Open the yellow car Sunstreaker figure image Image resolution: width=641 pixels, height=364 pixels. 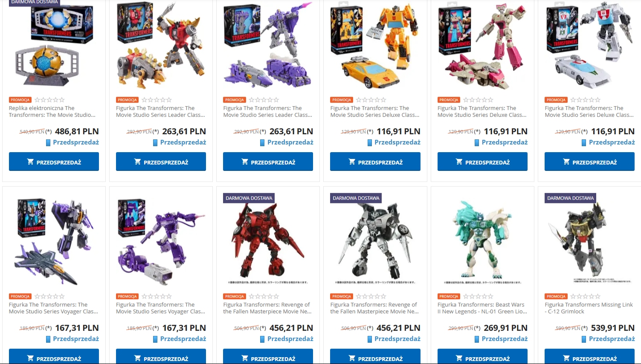point(375,46)
